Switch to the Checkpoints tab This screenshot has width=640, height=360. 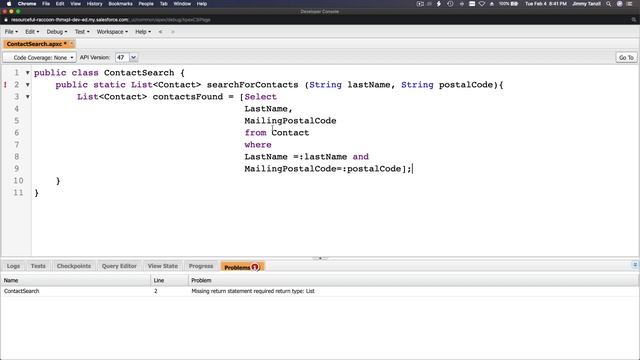[x=74, y=266]
